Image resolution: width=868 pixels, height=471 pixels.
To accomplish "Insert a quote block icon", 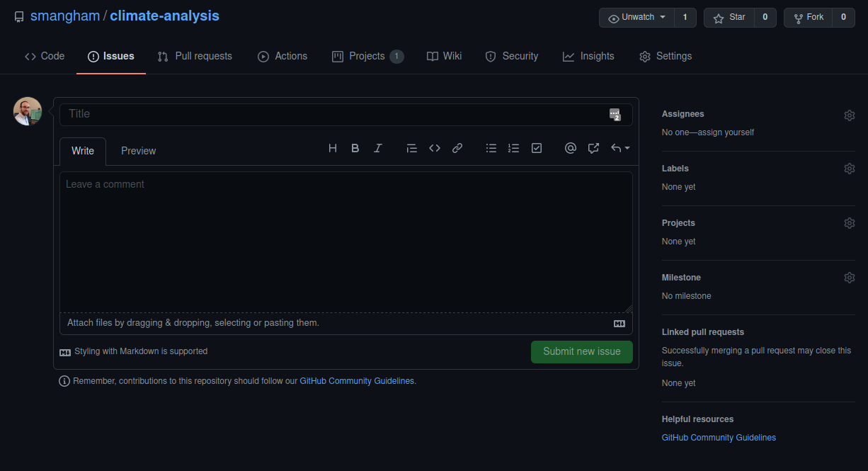I will (x=412, y=148).
